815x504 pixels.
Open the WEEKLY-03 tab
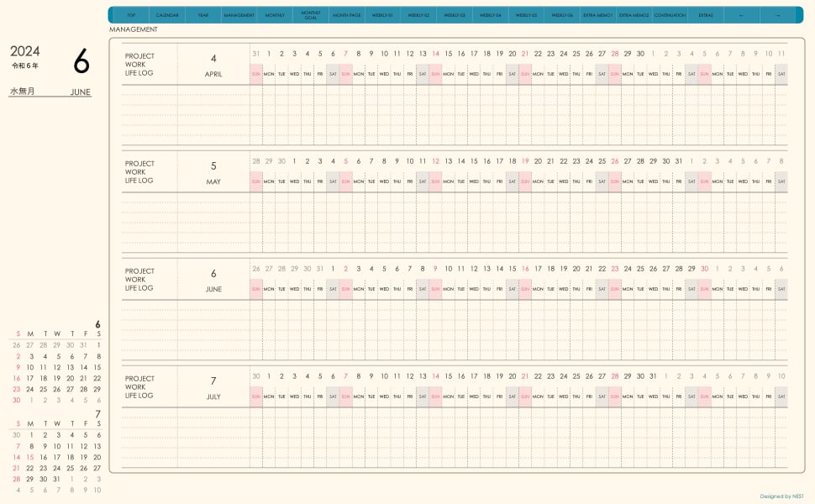[x=455, y=15]
